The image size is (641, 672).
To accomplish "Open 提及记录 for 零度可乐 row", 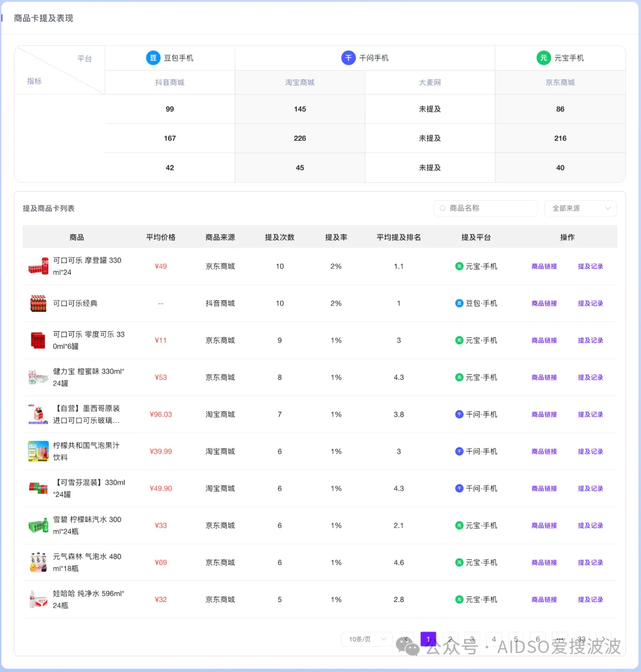I will (591, 340).
